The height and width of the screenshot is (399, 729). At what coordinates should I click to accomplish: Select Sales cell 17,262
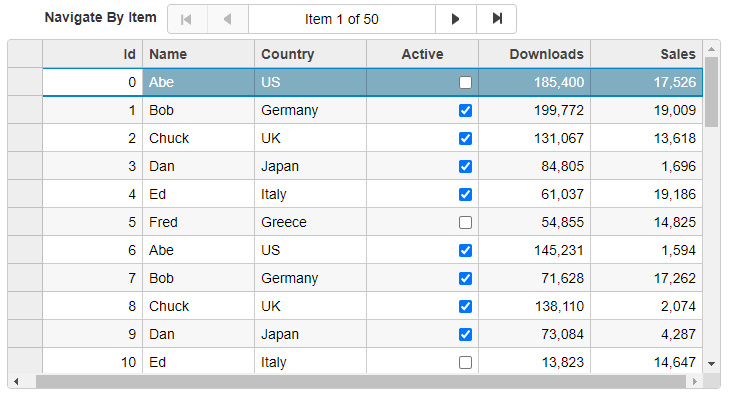pyautogui.click(x=647, y=278)
